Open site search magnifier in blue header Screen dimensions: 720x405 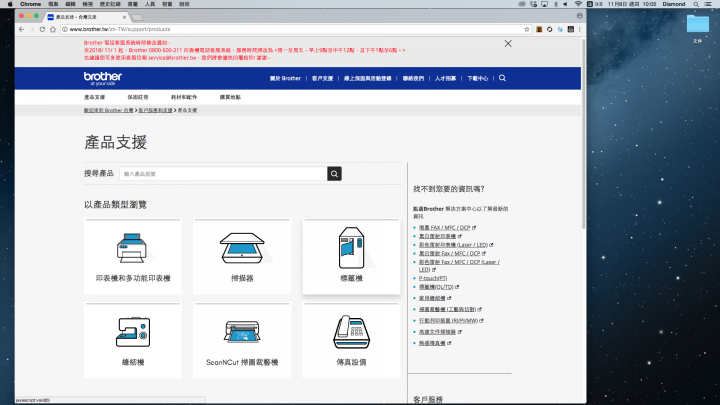(502, 78)
